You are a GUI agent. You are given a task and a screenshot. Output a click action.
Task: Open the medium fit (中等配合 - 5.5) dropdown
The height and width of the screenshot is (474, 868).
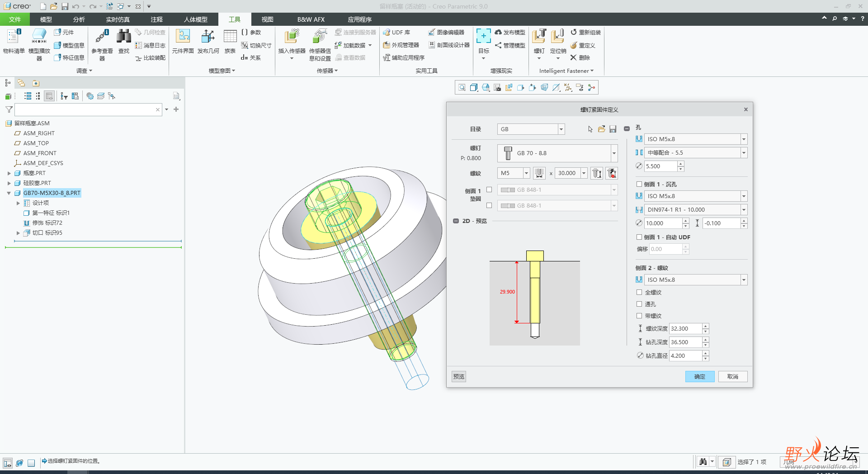pos(744,153)
